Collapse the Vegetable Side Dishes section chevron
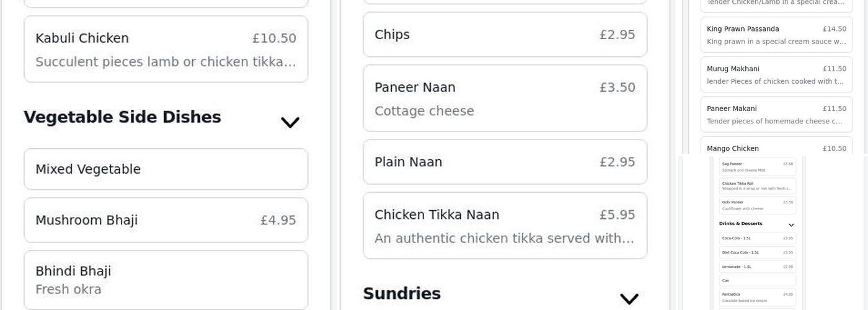Viewport: 868px width, 310px height. coord(290,122)
